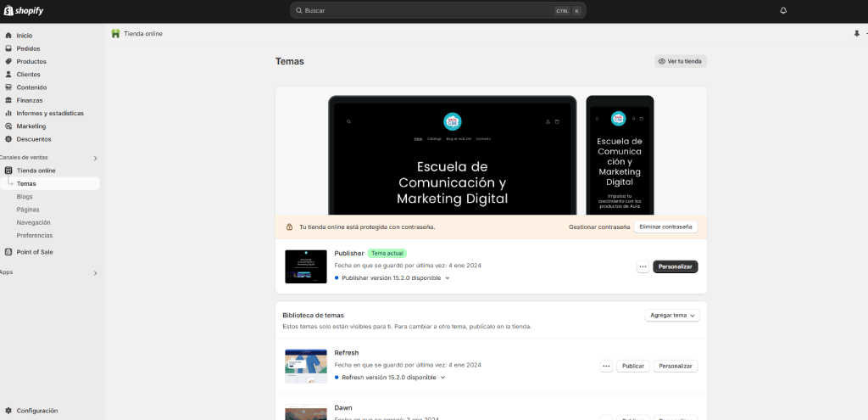Click Gestionar contraseña link
Viewport: 868px width, 420px height.
[599, 227]
